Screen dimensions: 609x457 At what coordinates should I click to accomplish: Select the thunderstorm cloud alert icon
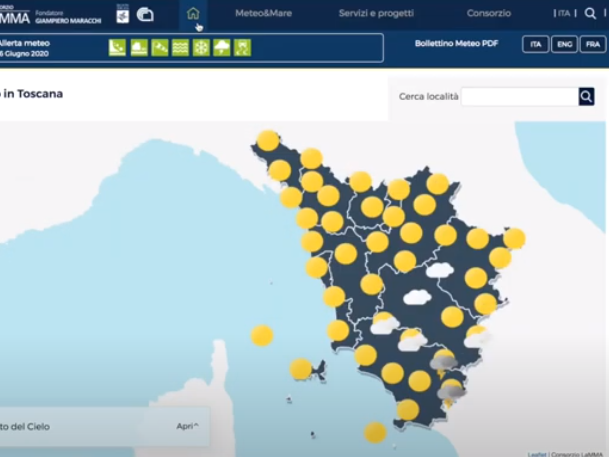222,48
